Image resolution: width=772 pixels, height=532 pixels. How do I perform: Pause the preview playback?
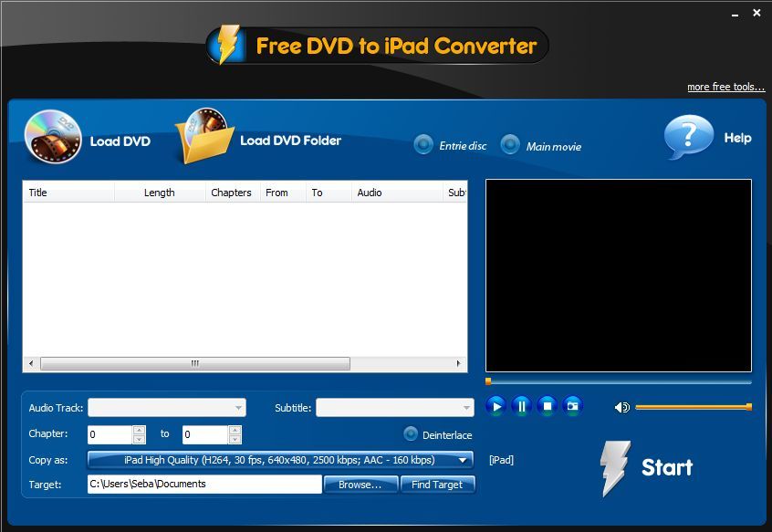pyautogui.click(x=521, y=406)
